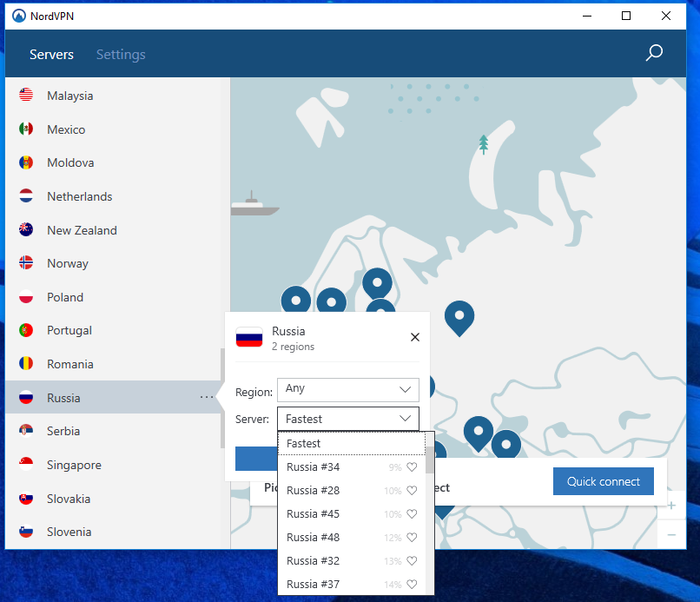
Task: Click the Singapore flag icon
Action: (26, 464)
